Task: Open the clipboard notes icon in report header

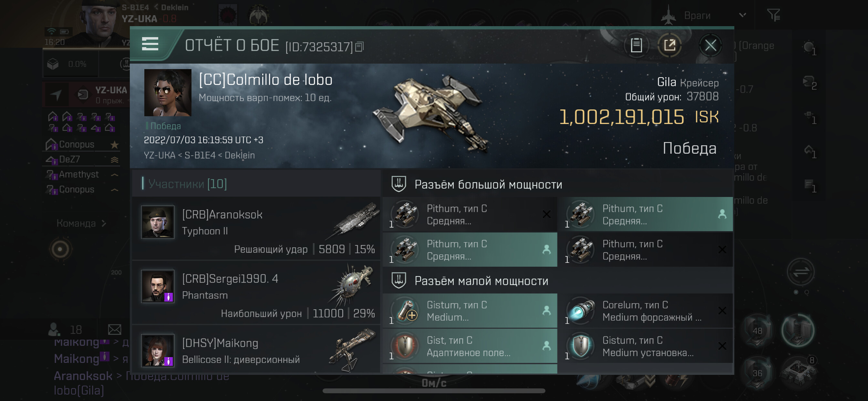Action: [x=636, y=45]
